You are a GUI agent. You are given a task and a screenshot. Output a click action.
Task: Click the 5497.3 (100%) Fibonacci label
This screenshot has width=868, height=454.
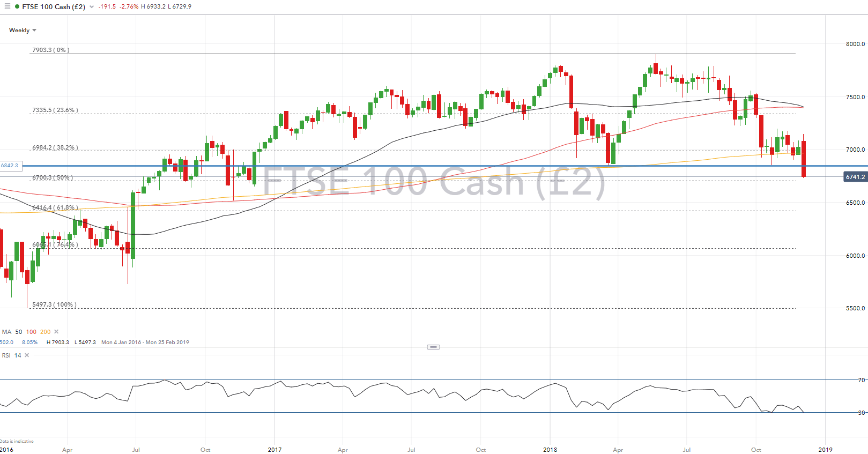[54, 304]
